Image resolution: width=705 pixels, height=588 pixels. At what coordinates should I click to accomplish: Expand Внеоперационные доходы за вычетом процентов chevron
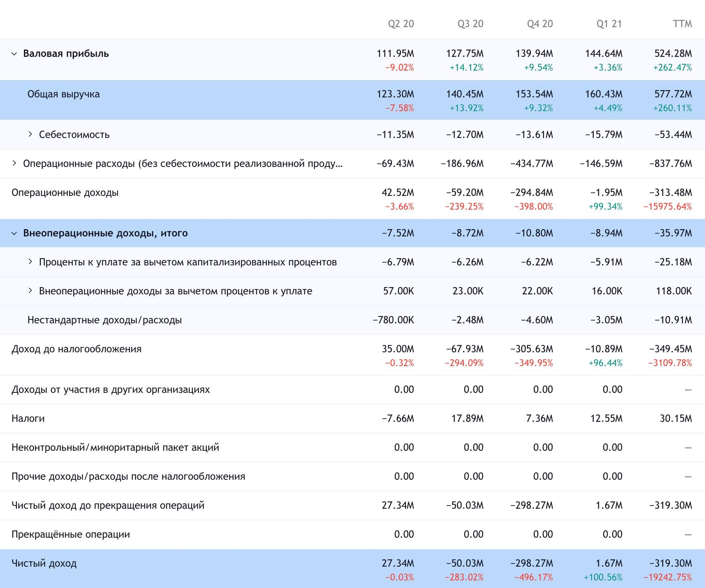pos(30,291)
